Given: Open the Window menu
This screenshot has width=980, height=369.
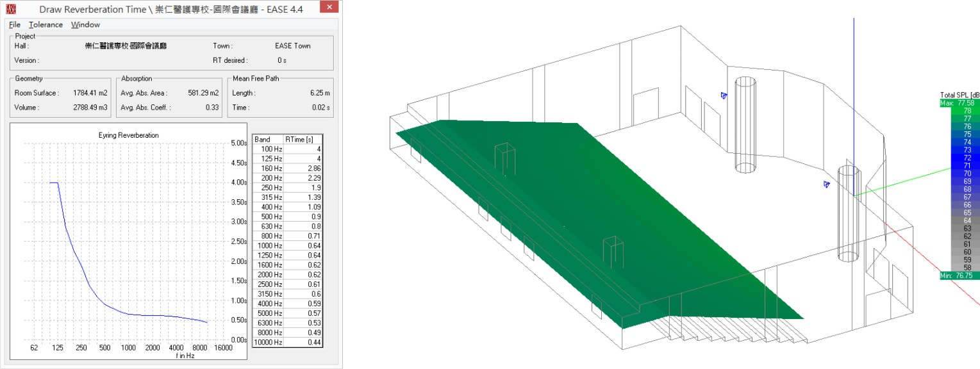Looking at the screenshot, I should (x=85, y=24).
